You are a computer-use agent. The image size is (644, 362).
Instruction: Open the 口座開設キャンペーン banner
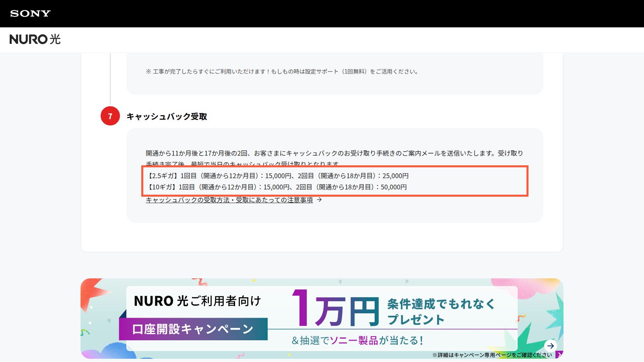click(322, 319)
